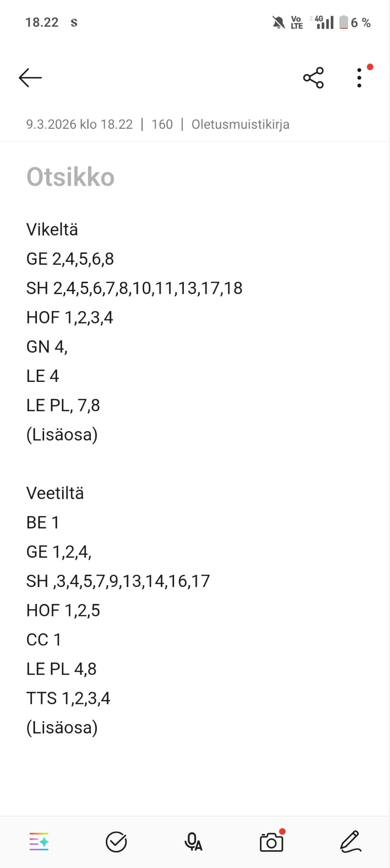Image resolution: width=390 pixels, height=868 pixels.
Task: Choose notebook Oletusmuistikirja
Action: pyautogui.click(x=240, y=125)
